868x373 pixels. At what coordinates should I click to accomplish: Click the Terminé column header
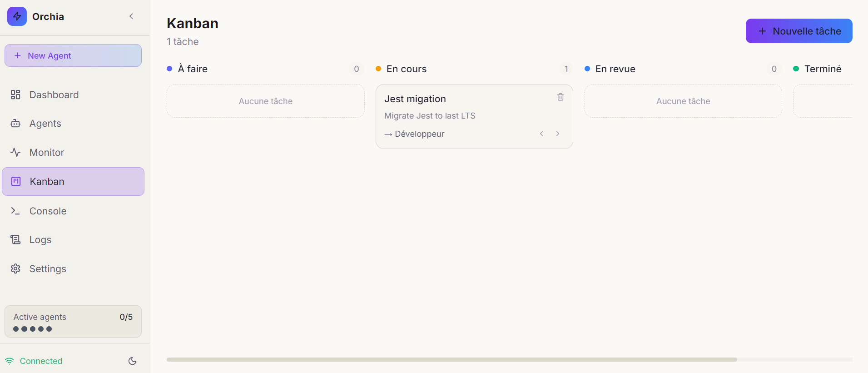pos(823,69)
